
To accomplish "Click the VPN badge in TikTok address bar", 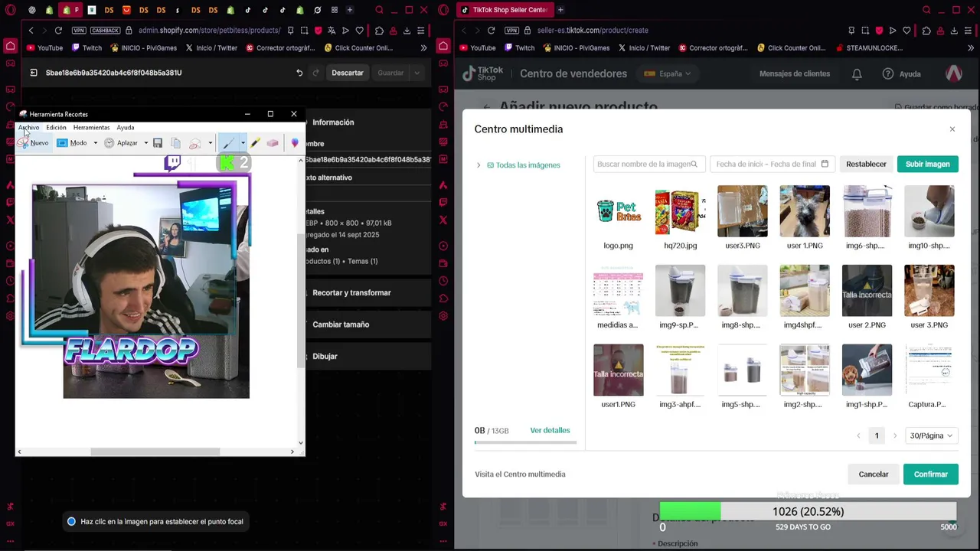I will 511,31.
